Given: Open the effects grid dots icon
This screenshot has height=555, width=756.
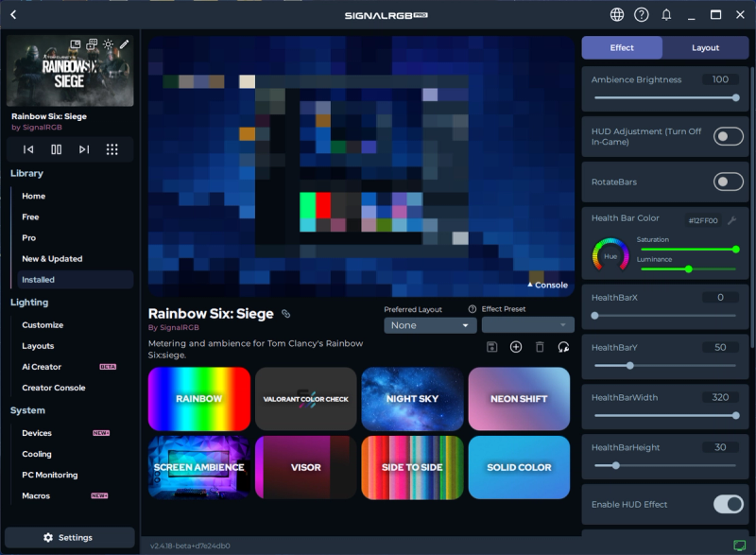Looking at the screenshot, I should 112,149.
